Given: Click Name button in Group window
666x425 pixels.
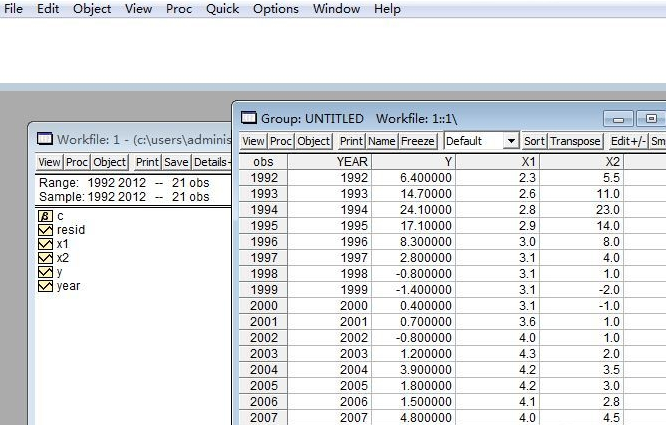Looking at the screenshot, I should [x=381, y=141].
